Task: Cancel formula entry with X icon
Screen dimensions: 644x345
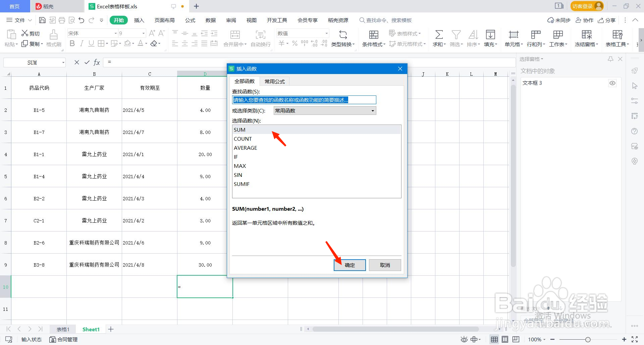Action: [77, 62]
